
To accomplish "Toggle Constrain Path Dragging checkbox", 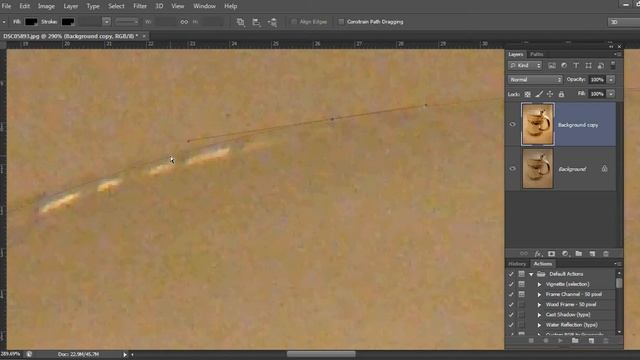I will 341,22.
